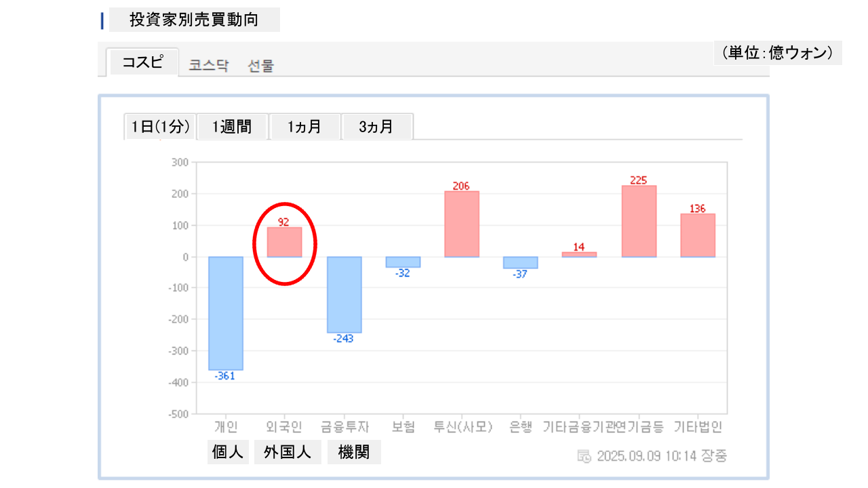
Task: Click the 機関 translation label
Action: pos(354,452)
